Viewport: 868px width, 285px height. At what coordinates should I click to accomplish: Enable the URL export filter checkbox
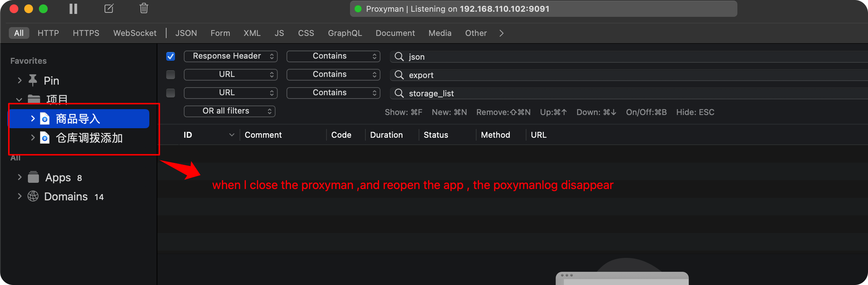[x=171, y=74]
